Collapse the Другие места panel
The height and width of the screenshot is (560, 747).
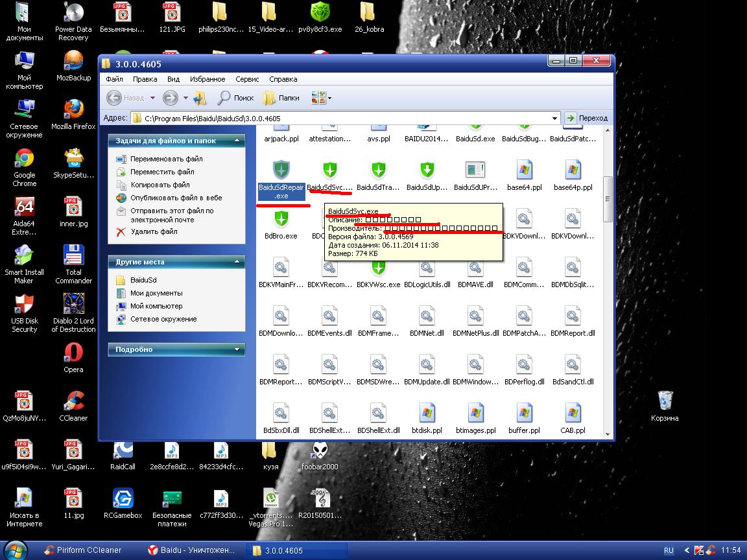237,261
